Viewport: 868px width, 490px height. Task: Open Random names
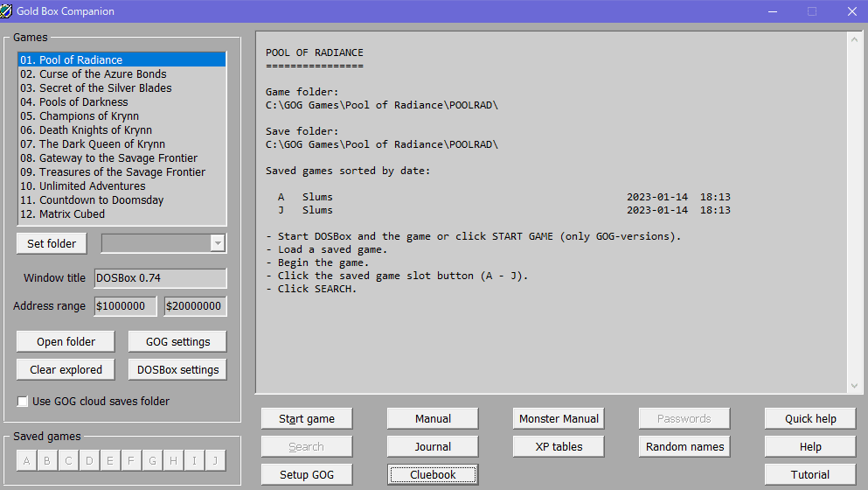(684, 447)
